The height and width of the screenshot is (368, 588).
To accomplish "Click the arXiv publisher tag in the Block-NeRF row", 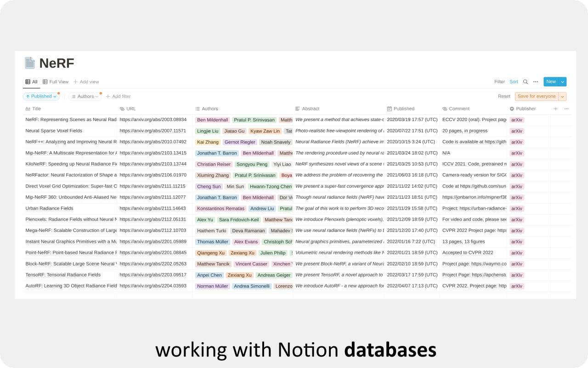I will tap(517, 264).
